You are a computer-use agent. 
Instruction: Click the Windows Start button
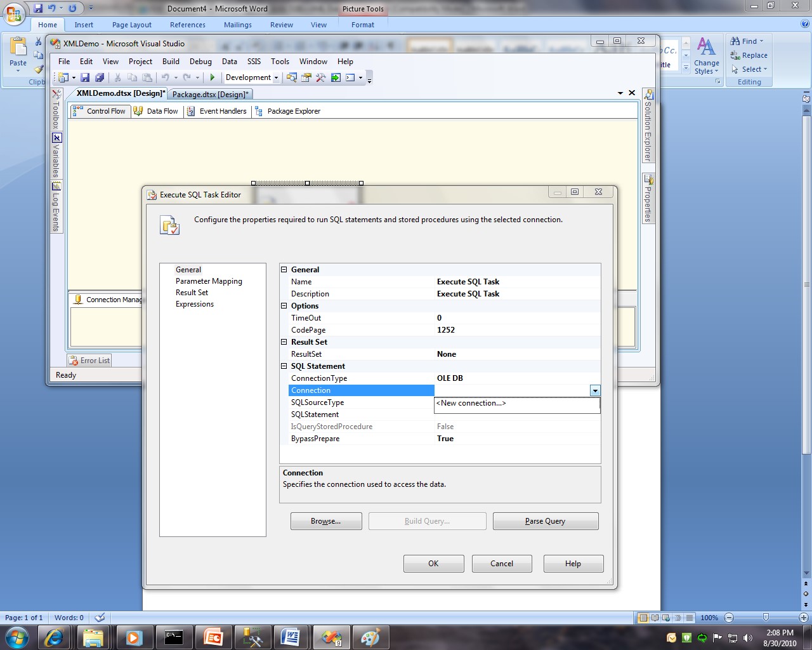tap(16, 637)
